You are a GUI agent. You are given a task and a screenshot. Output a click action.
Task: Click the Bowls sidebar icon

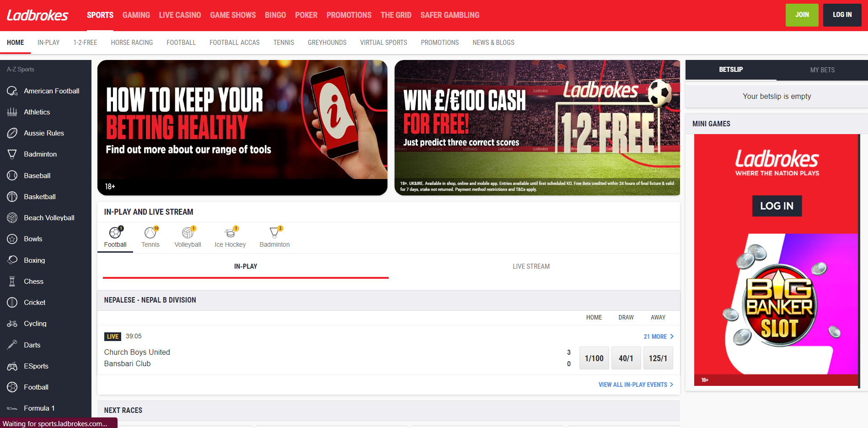click(12, 239)
